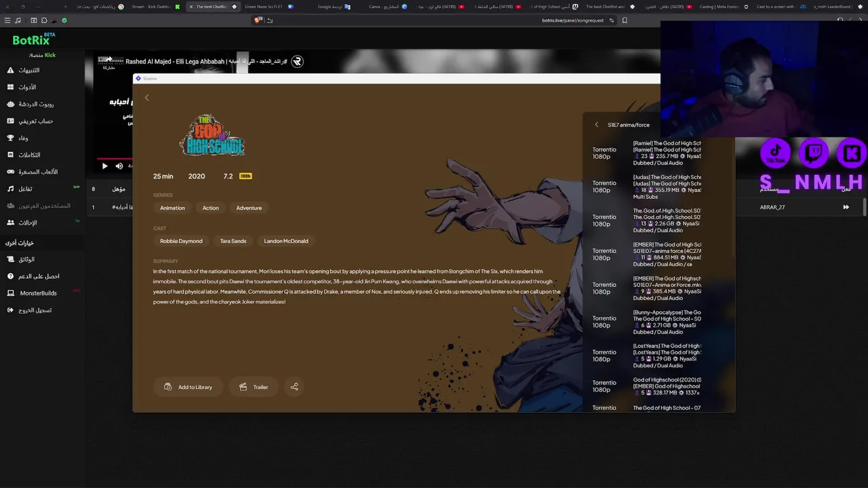This screenshot has width=868, height=488.
Task: Open روبوت الدردشة chat bot menu item
Action: [x=31, y=104]
